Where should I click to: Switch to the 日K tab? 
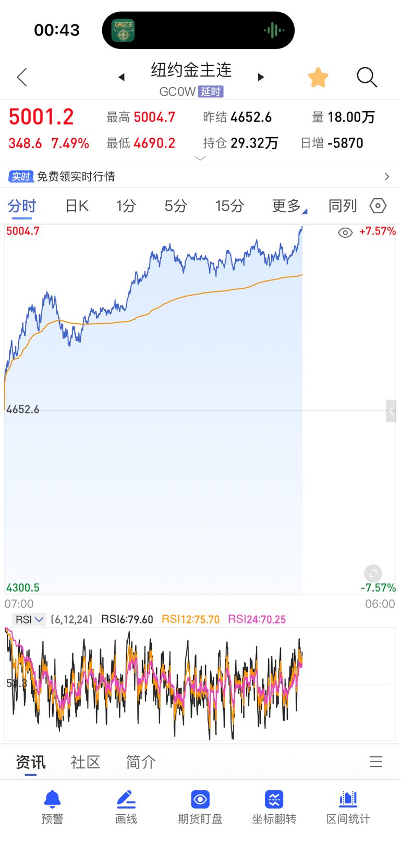click(77, 206)
